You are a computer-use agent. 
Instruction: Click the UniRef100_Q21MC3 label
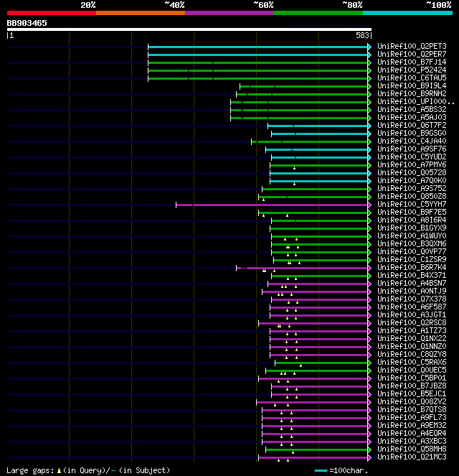[412, 457]
